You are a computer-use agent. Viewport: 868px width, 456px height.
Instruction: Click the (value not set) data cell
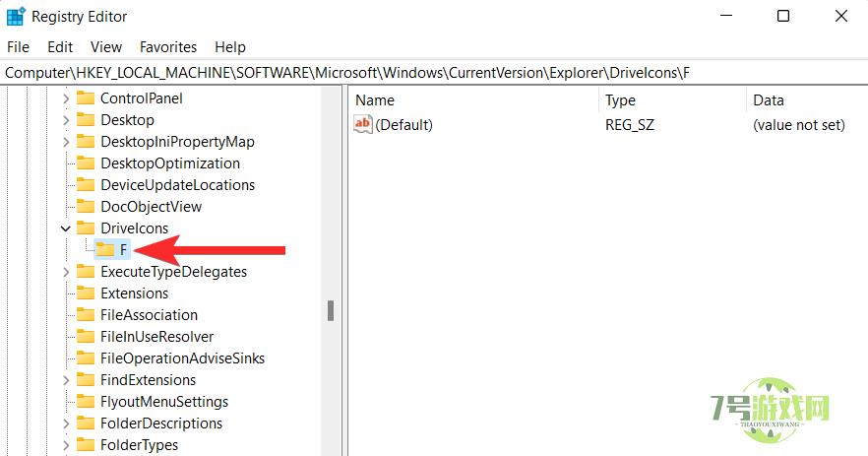tap(799, 125)
